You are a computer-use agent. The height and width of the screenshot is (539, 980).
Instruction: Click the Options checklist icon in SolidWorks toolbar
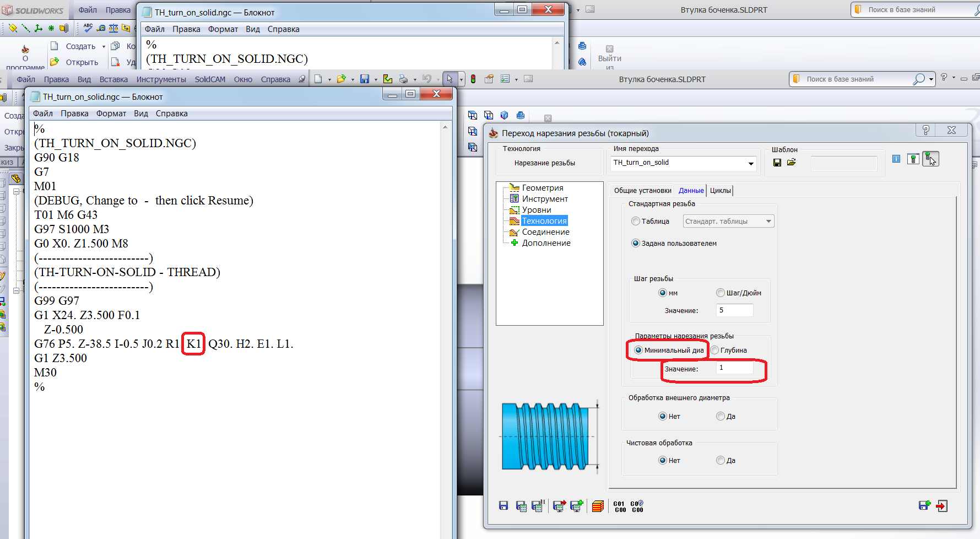coord(505,79)
